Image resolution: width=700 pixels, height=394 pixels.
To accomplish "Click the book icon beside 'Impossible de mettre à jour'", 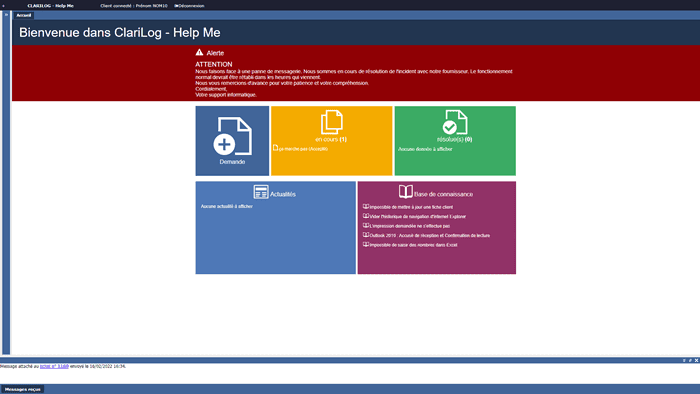I will click(366, 207).
